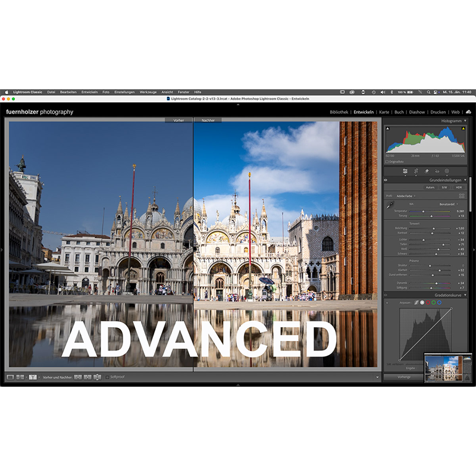Collapse the Gradationskurve panel
Viewport: 476px width, 476px height.
point(465,295)
